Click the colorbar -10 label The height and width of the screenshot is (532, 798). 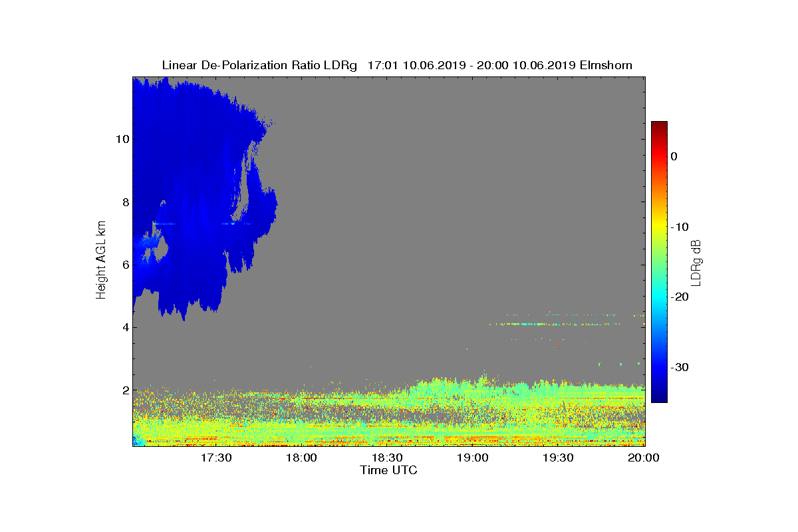point(680,227)
